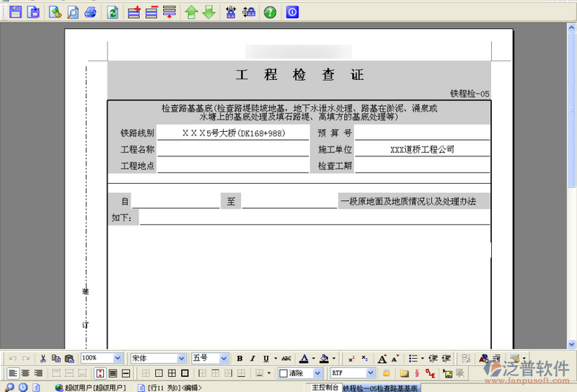Click the scissors Cut icon
Image resolution: width=577 pixels, height=392 pixels.
pyautogui.click(x=43, y=358)
